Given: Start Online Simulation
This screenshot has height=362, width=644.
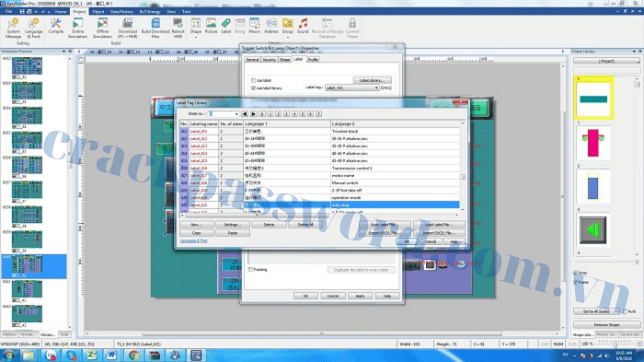Looking at the screenshot, I should 77,28.
